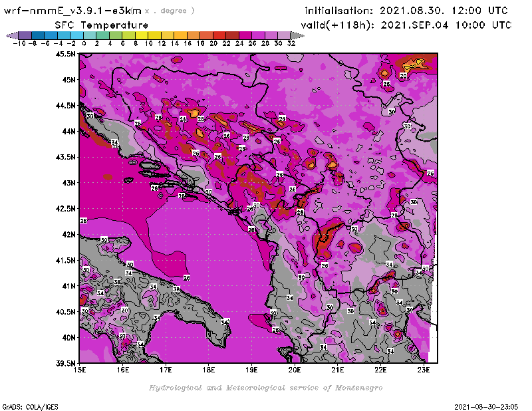The image size is (532, 411).
Task: Click the green legend swatch between 4 and 6
Action: point(116,35)
